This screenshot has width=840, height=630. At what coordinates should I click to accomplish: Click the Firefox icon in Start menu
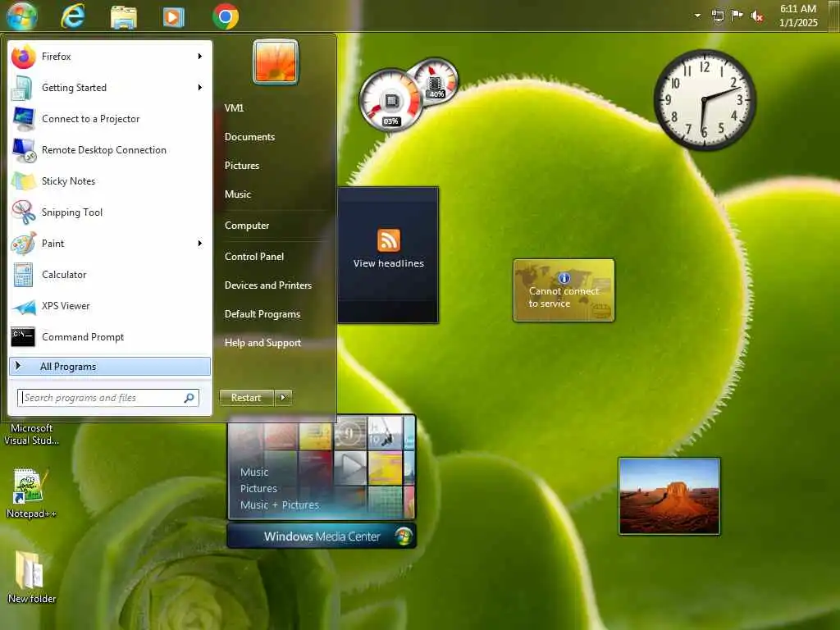coord(24,57)
